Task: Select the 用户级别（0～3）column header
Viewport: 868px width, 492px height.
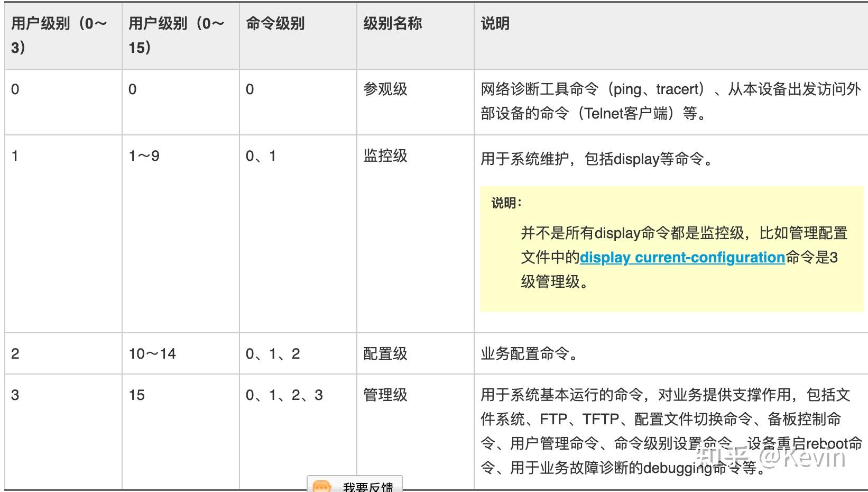Action: pyautogui.click(x=58, y=34)
